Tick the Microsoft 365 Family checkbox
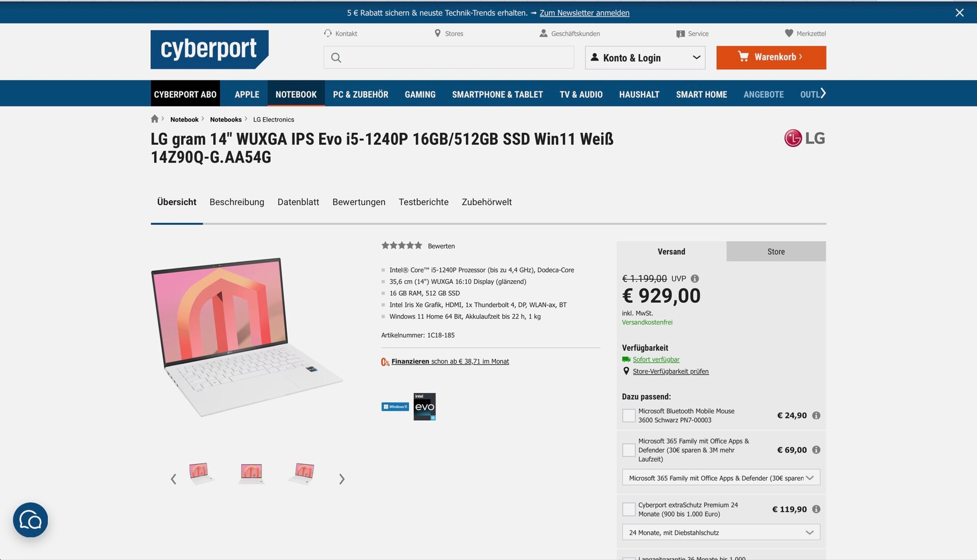 pos(629,450)
